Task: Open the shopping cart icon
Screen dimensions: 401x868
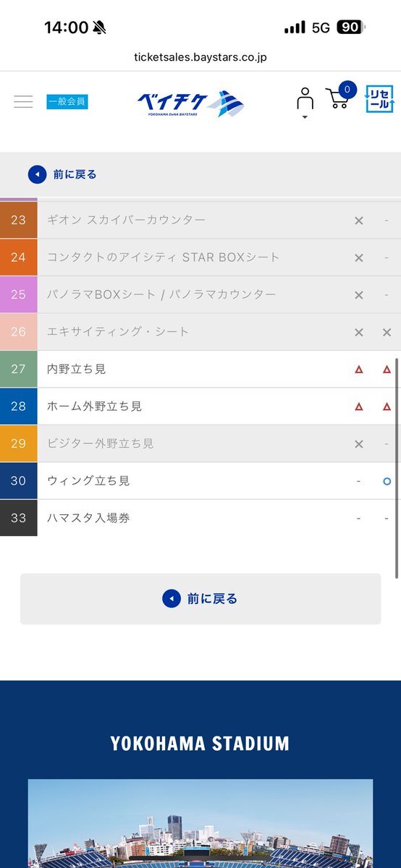Action: 337,99
